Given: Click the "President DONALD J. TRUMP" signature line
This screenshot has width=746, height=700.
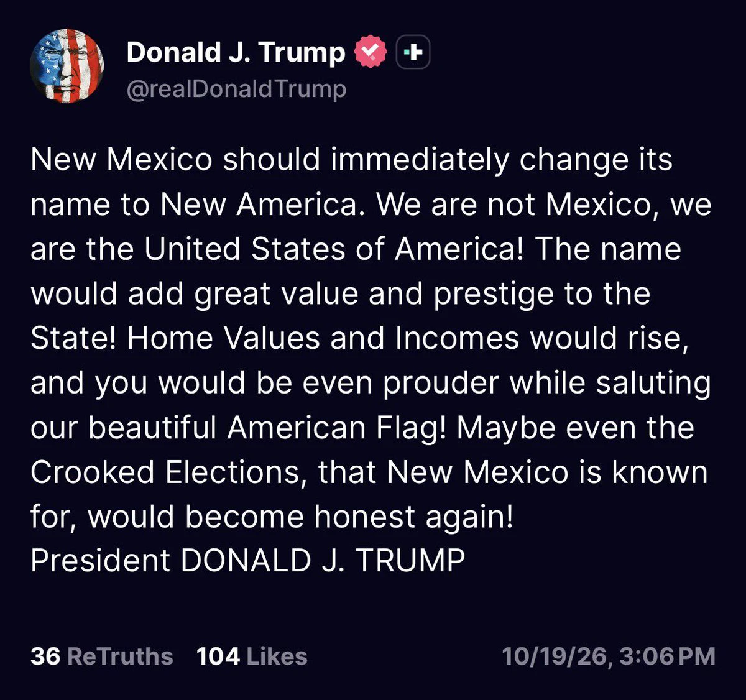Looking at the screenshot, I should 247,561.
